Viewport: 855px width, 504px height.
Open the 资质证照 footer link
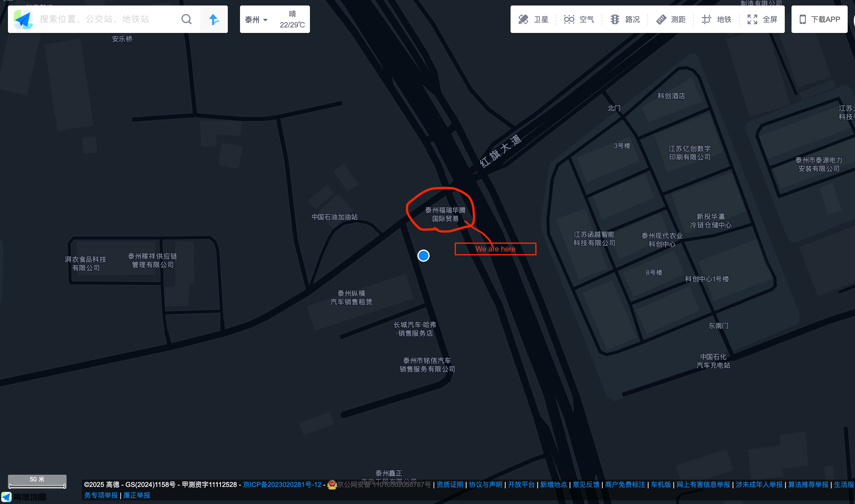tap(450, 485)
